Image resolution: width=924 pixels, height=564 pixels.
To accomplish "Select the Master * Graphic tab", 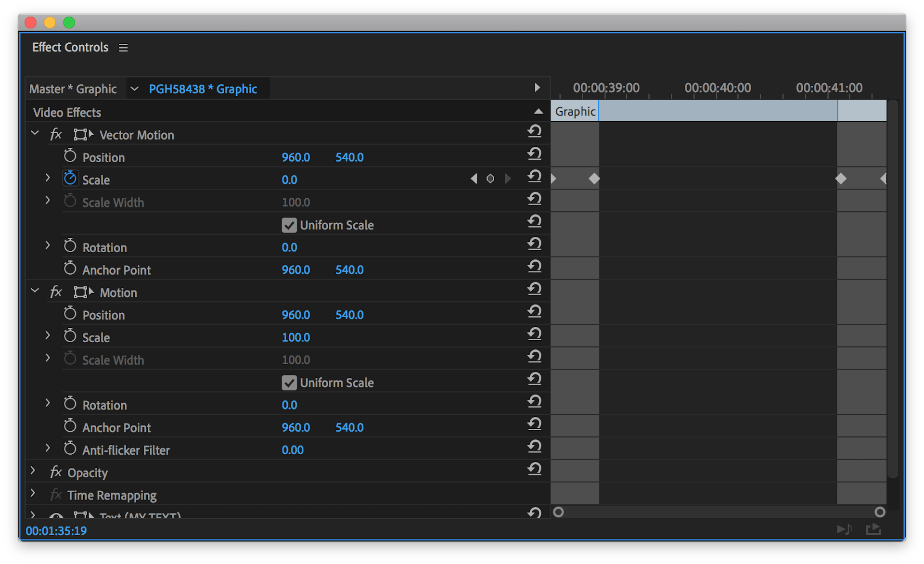I will click(73, 89).
